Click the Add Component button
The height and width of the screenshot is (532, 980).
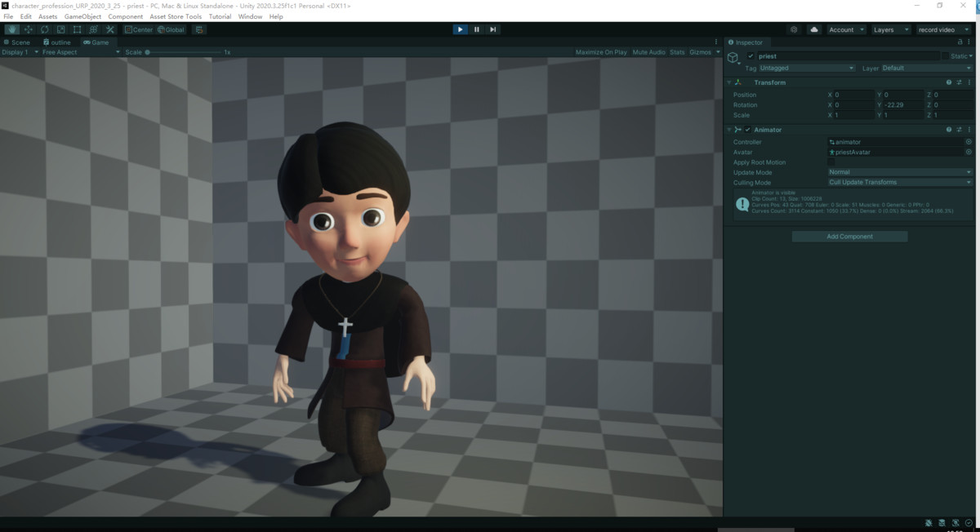pyautogui.click(x=849, y=237)
